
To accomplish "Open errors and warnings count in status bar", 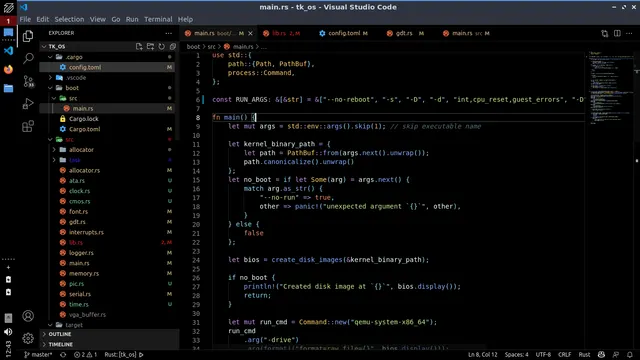I will 85,355.
